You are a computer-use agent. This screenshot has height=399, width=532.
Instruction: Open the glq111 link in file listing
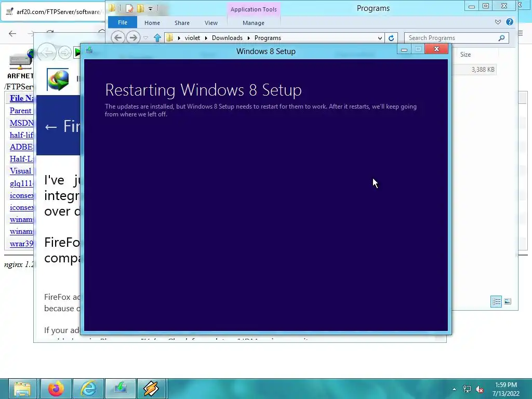click(21, 183)
